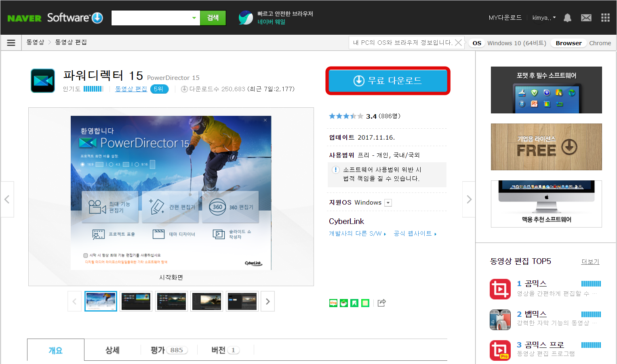Open 공식 웹사이트 link
Image resolution: width=617 pixels, height=364 pixels.
click(x=415, y=234)
